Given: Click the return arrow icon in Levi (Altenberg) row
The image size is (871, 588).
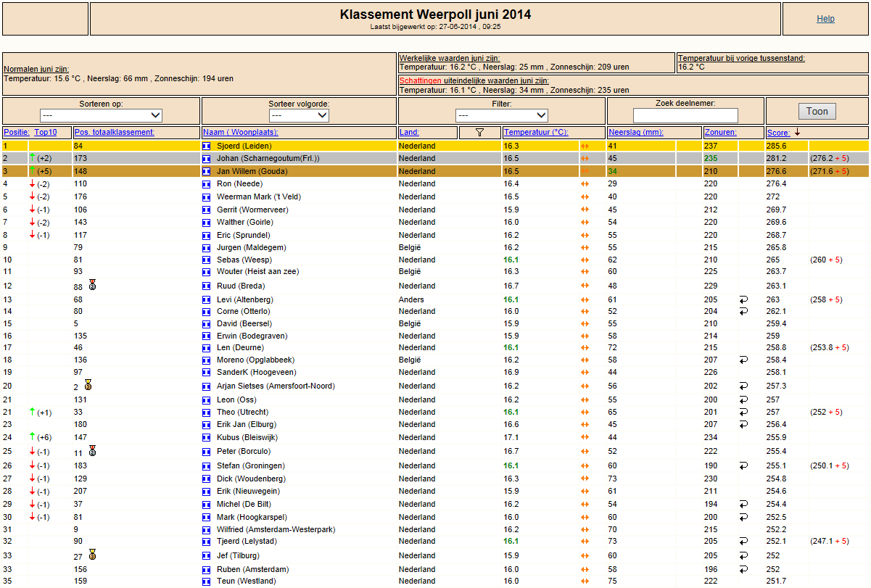Looking at the screenshot, I should tap(743, 299).
